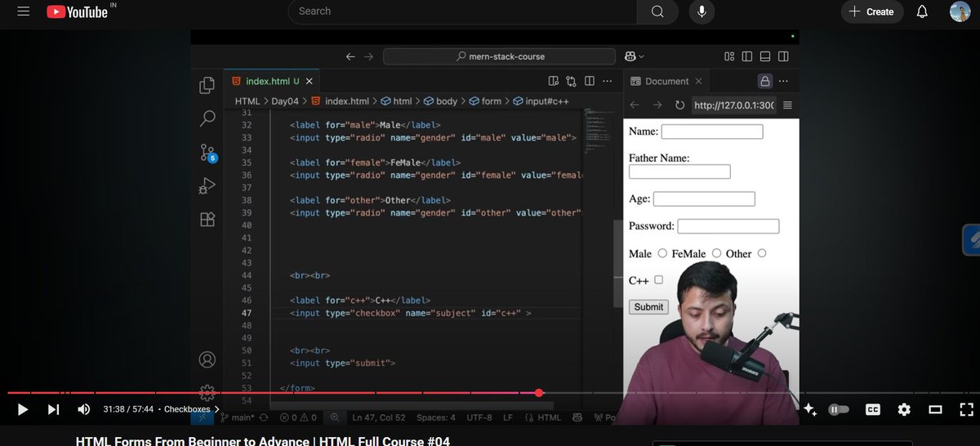Screen dimensions: 980x446
Task: Select the Male radio button
Action: click(662, 253)
